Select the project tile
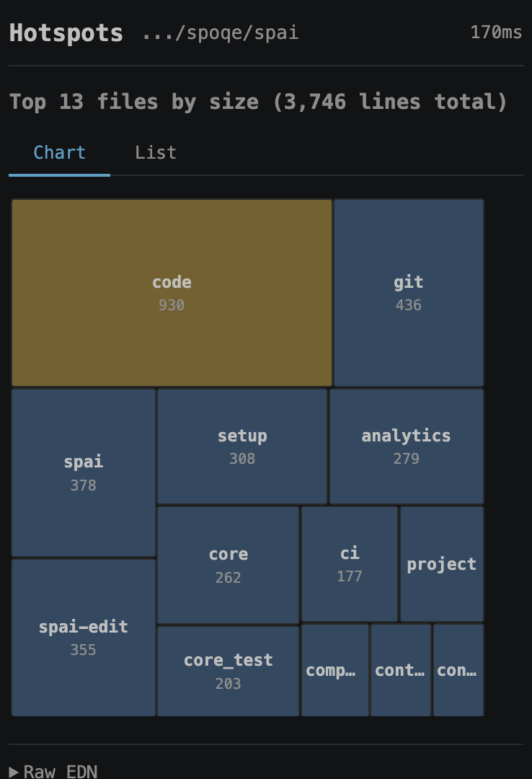532x779 pixels. (442, 564)
